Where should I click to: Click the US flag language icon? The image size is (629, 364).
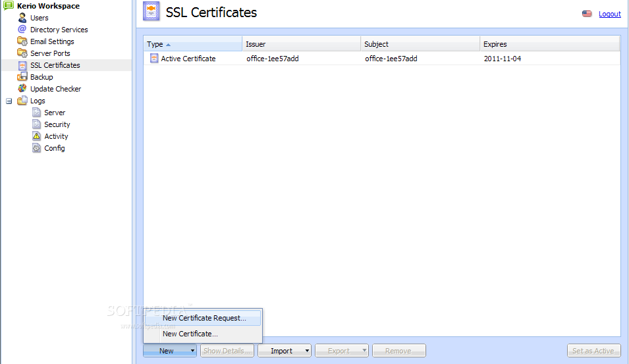[587, 14]
